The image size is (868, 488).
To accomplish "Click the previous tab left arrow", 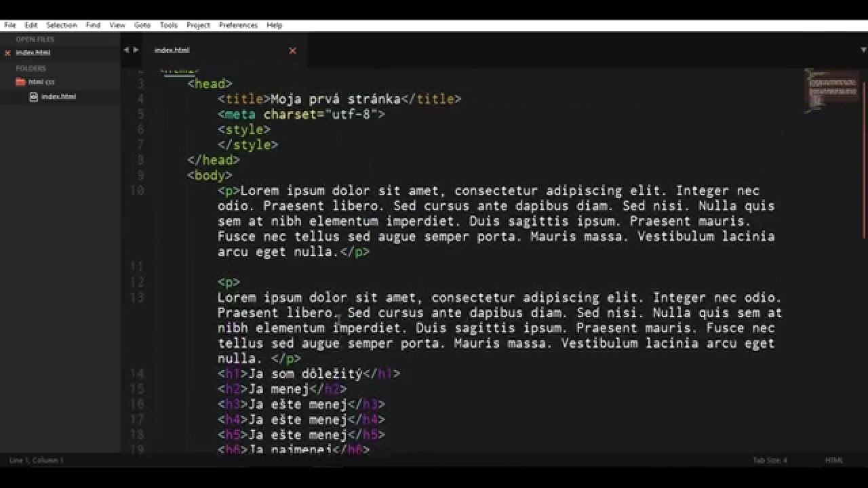I will [126, 49].
